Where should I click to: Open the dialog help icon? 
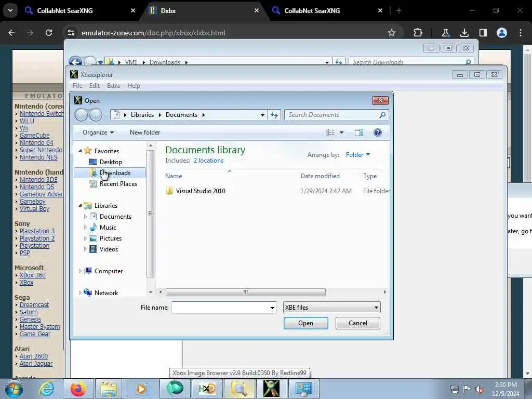point(377,132)
